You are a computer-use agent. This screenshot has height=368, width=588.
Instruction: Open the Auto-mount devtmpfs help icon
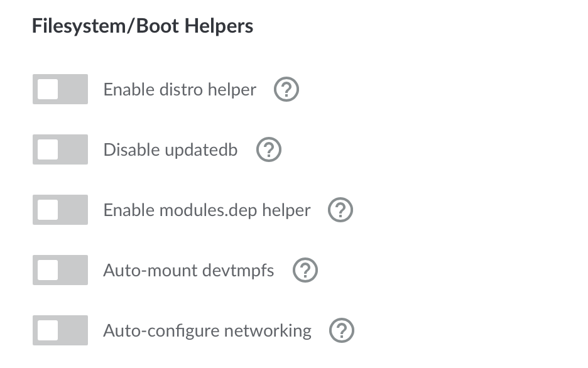click(x=305, y=271)
